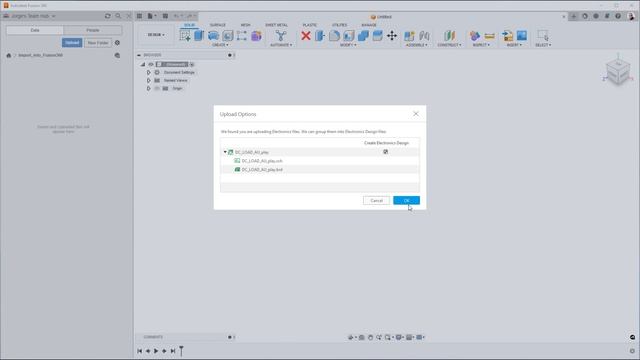Toggle Origin visibility eye

pyautogui.click(x=157, y=88)
